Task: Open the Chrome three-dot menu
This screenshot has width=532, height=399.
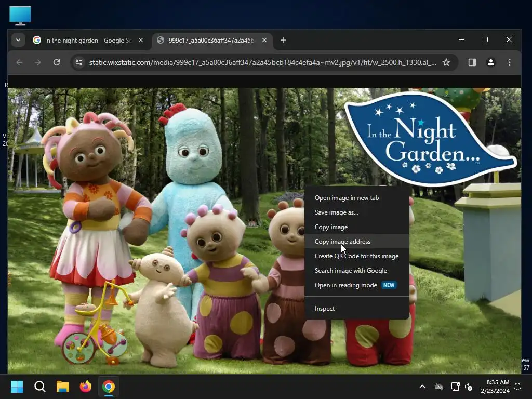Action: pyautogui.click(x=509, y=62)
